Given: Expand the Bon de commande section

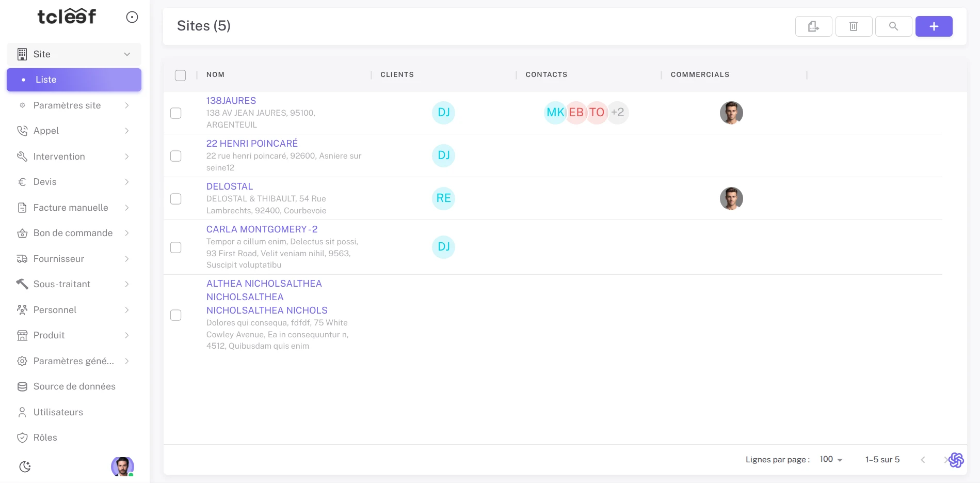Looking at the screenshot, I should pyautogui.click(x=74, y=233).
